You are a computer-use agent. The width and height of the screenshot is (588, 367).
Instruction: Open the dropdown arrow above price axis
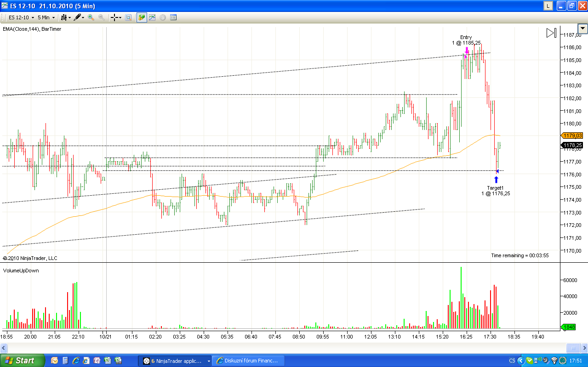583,28
